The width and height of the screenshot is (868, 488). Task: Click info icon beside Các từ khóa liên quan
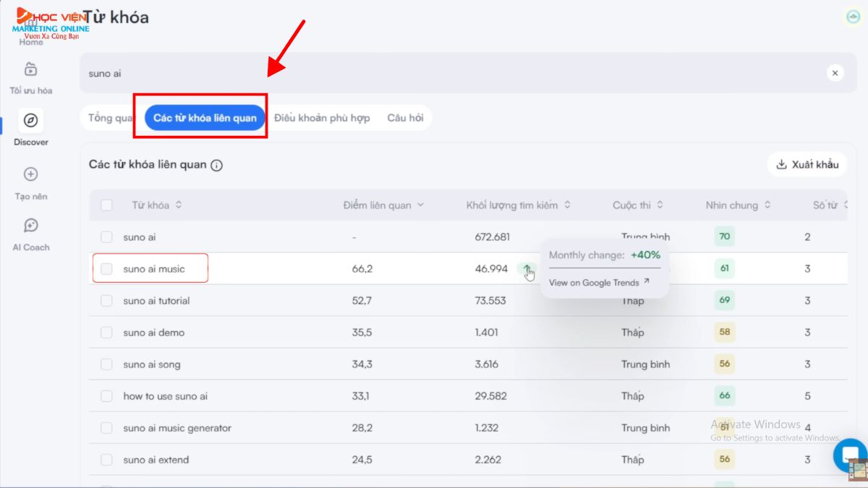(216, 165)
